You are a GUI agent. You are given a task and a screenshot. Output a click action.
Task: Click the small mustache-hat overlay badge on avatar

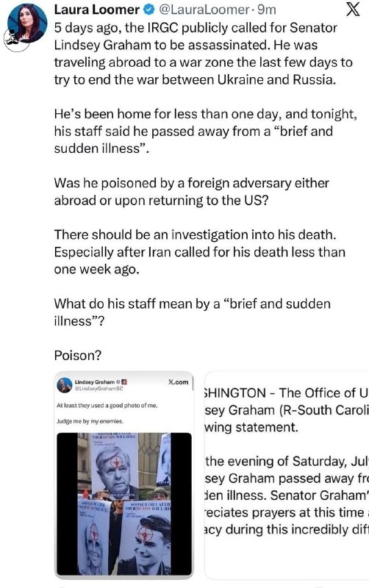(x=15, y=39)
